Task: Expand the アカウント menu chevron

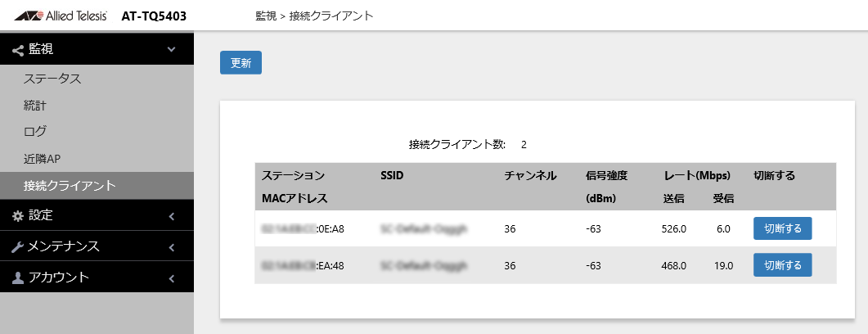Action: point(171,278)
